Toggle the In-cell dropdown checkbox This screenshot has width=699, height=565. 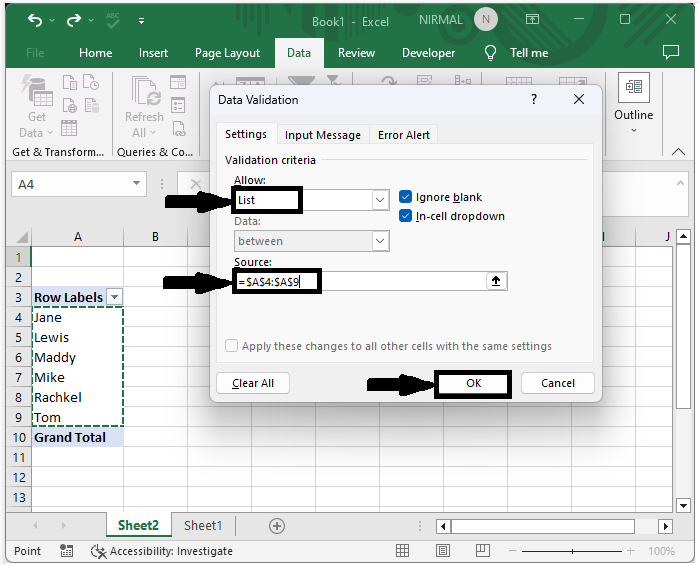[x=406, y=216]
